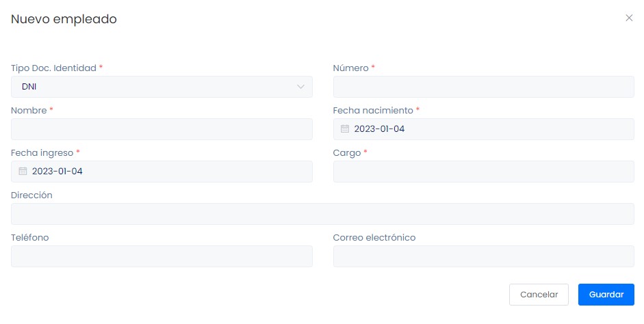644x324 pixels.
Task: Click the Dirección field label
Action: pos(31,195)
